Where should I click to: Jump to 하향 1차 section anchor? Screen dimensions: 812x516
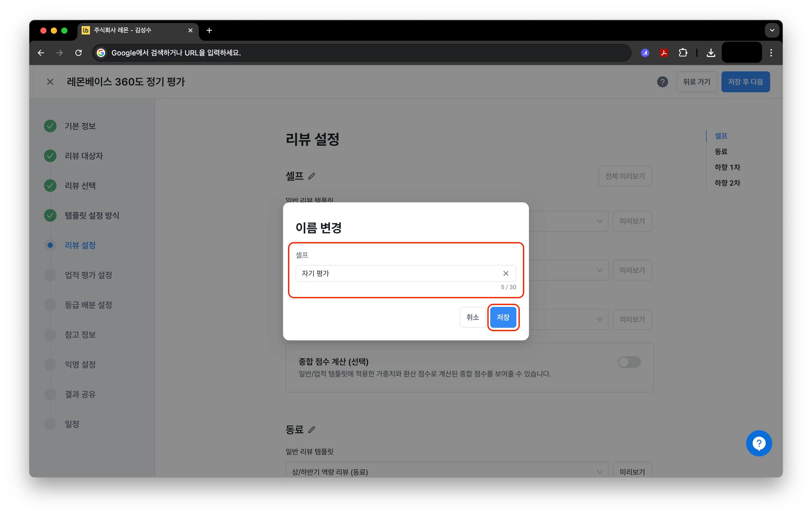727,167
